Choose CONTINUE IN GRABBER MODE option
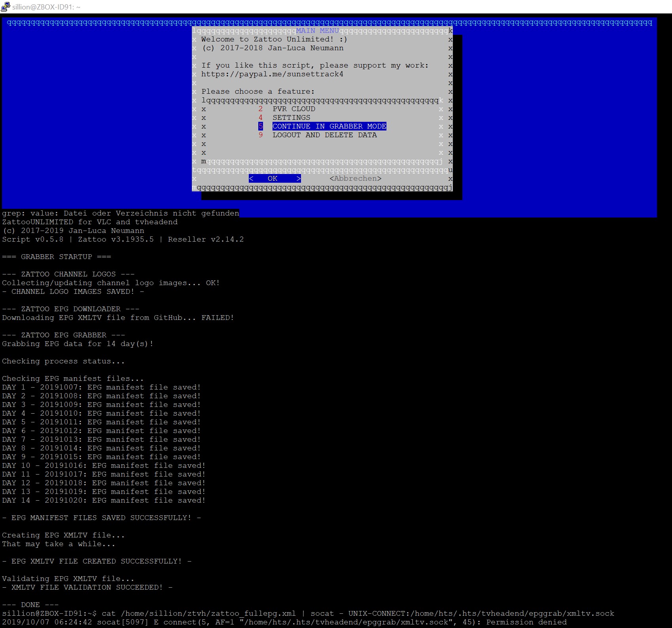Screen dimensions: 672x628 click(x=329, y=127)
